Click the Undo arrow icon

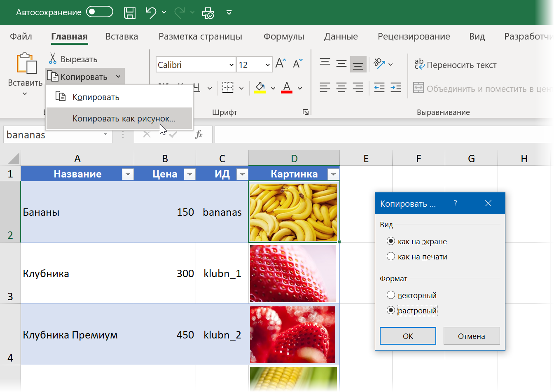click(151, 13)
